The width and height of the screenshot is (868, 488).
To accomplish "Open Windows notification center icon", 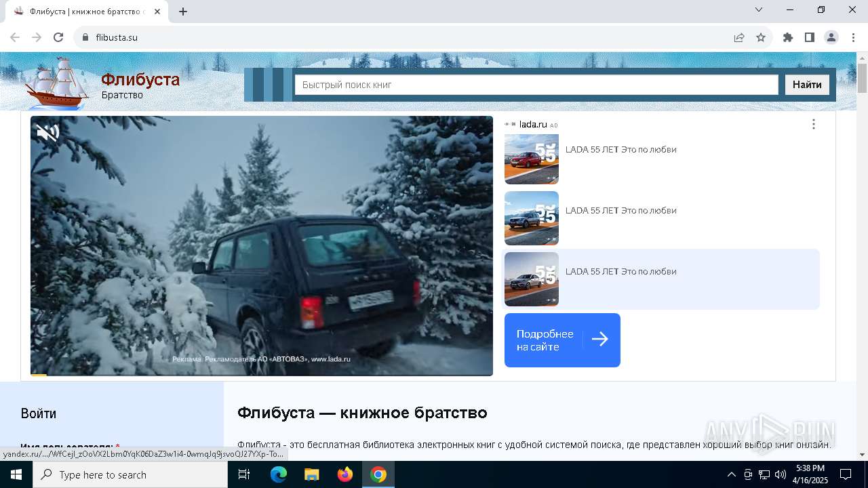I will point(846,474).
